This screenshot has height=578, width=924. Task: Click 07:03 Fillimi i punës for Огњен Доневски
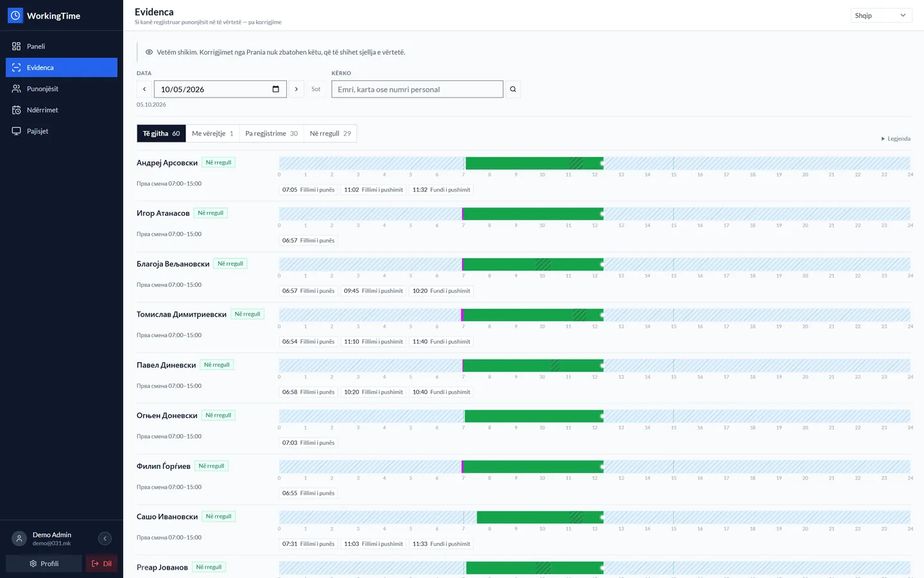(x=308, y=443)
